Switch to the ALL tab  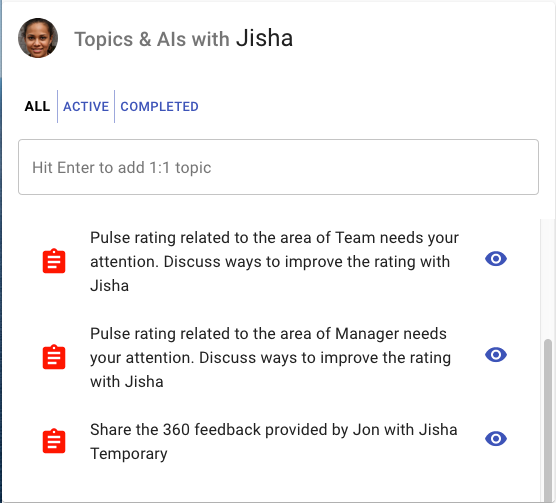click(x=37, y=106)
